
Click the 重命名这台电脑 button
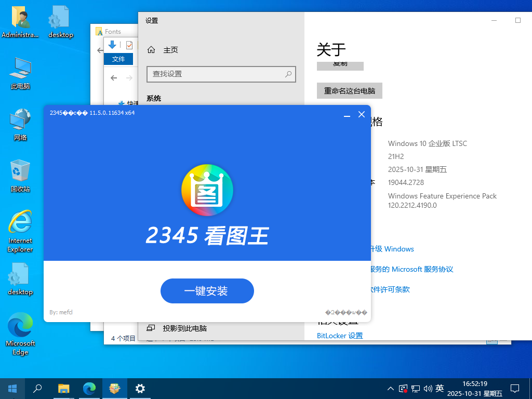(349, 90)
